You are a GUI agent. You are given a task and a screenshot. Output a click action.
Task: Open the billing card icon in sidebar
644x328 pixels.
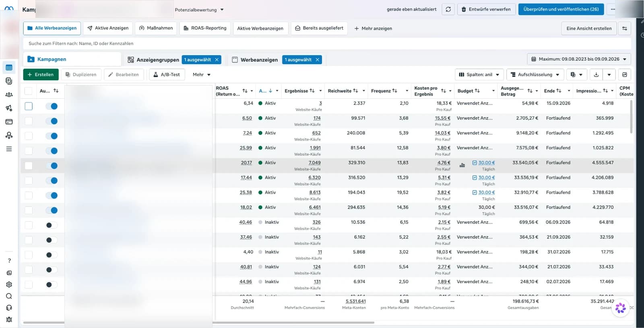click(x=9, y=122)
